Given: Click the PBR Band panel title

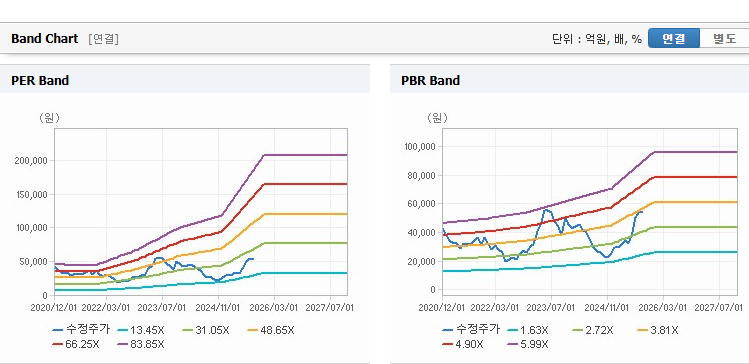Looking at the screenshot, I should pos(430,80).
